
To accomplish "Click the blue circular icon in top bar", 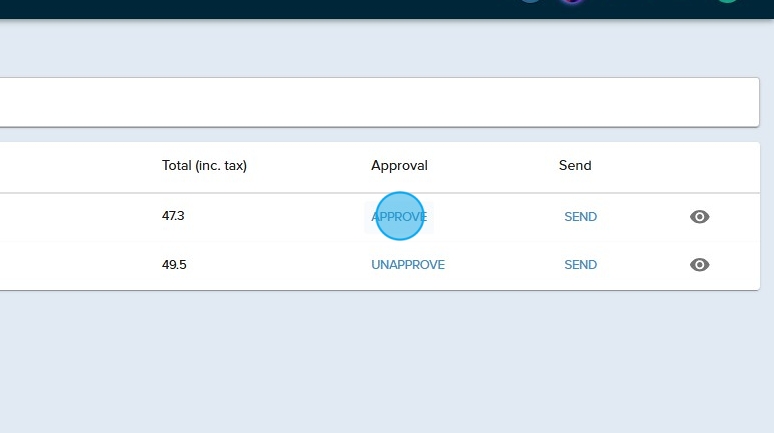I will [x=530, y=1].
